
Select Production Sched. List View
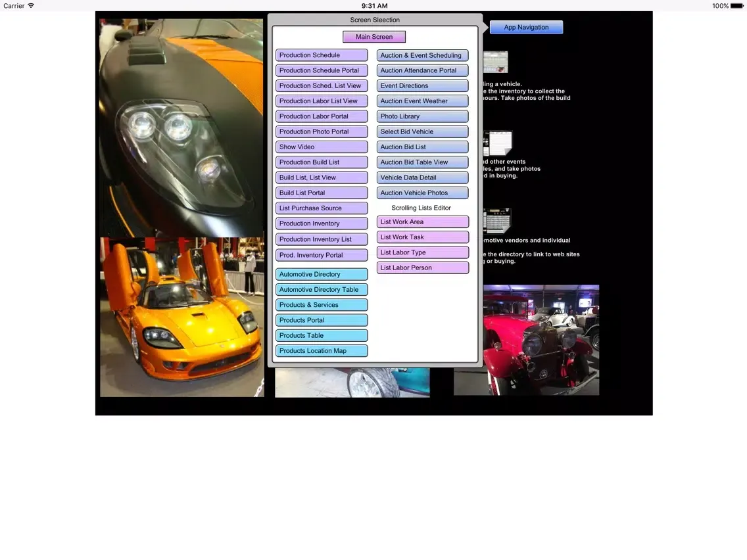pos(322,85)
